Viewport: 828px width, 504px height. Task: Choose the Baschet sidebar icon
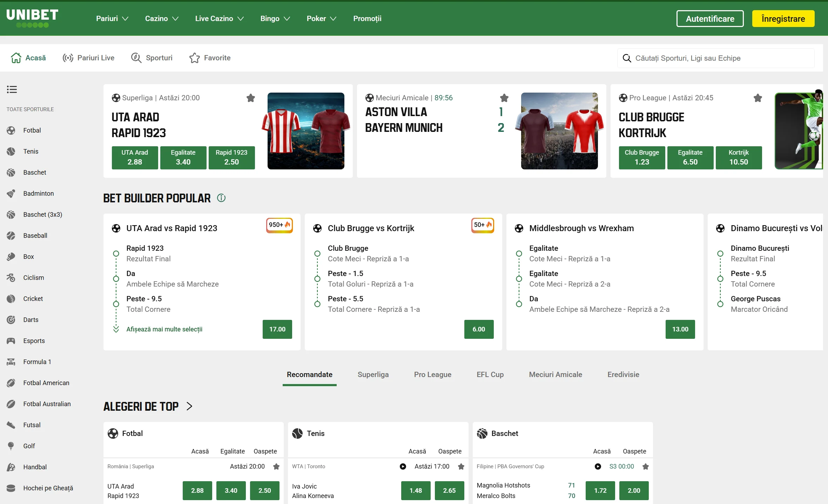[11, 173]
